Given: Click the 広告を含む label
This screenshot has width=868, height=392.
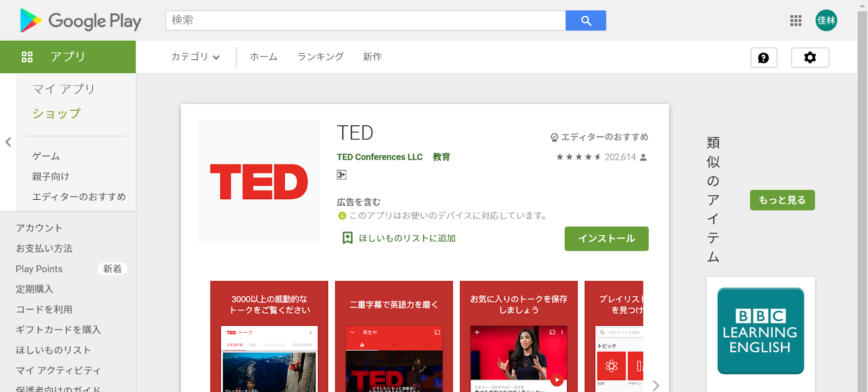Looking at the screenshot, I should pos(359,202).
